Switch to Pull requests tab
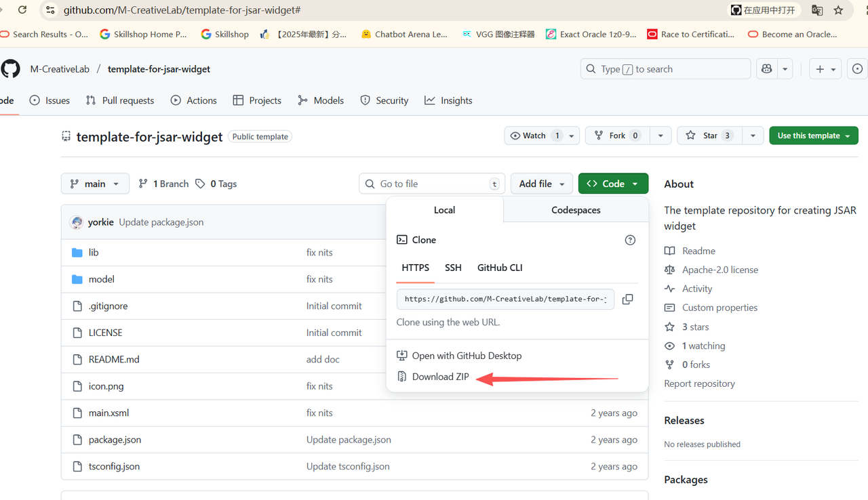The height and width of the screenshot is (500, 868). [x=120, y=100]
